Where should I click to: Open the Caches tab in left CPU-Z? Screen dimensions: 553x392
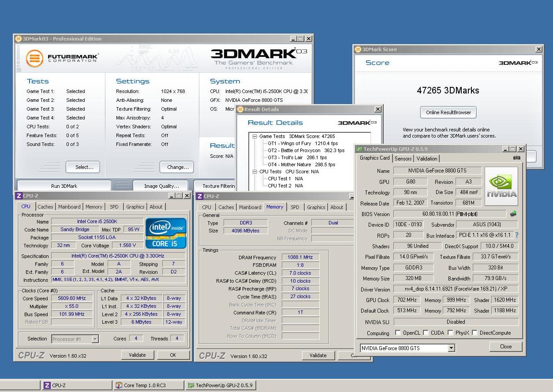(x=45, y=207)
